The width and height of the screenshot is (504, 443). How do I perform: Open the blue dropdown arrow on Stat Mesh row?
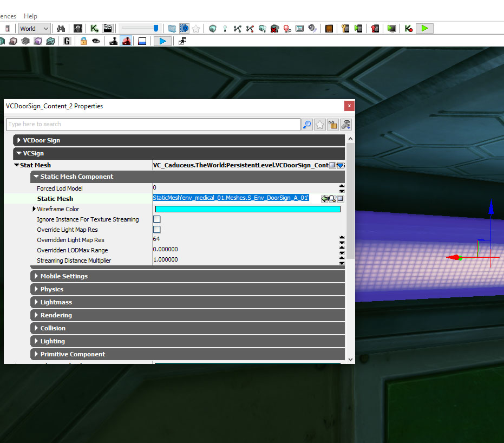[340, 165]
